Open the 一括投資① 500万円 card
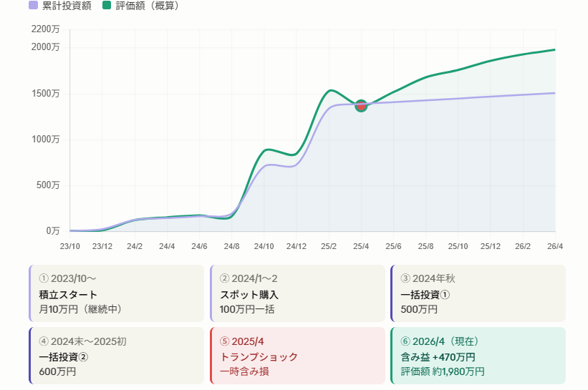Screen dimensions: 588x390 (x=478, y=293)
